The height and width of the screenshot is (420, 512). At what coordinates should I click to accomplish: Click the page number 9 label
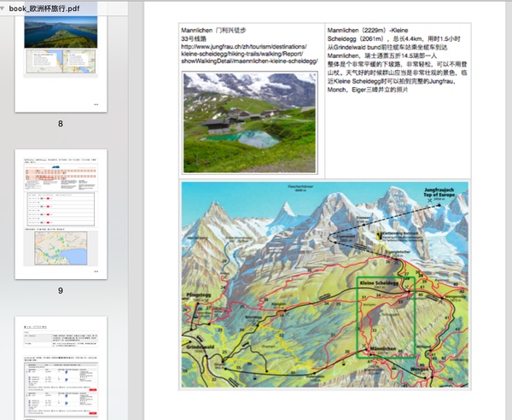tap(61, 290)
